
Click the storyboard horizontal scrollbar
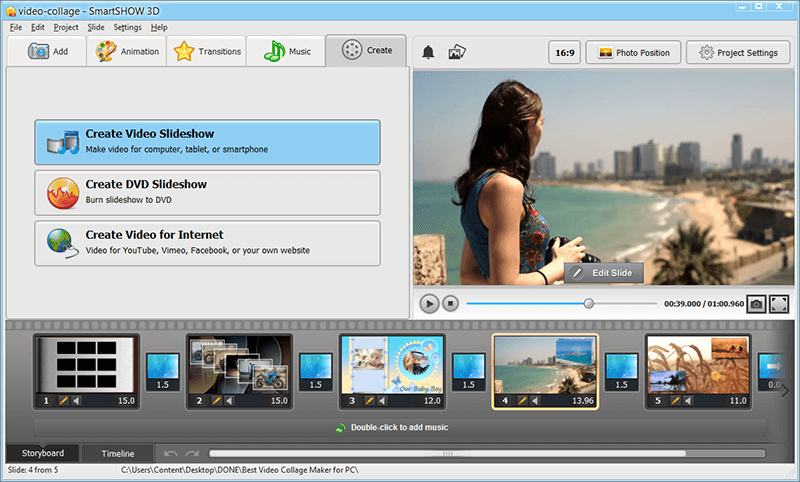447,453
